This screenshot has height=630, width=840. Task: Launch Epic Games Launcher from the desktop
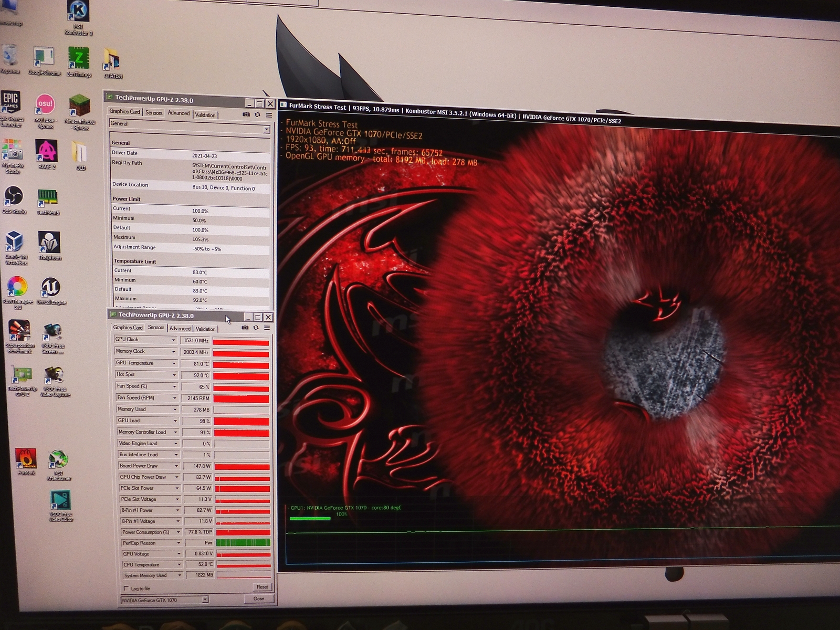point(11,109)
